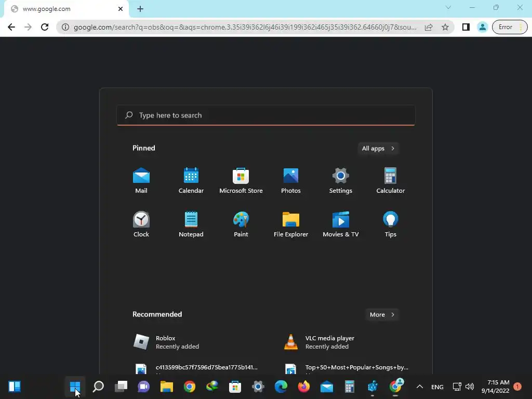The height and width of the screenshot is (399, 532).
Task: Open Internet Download Manager taskbar icon
Action: point(212,387)
